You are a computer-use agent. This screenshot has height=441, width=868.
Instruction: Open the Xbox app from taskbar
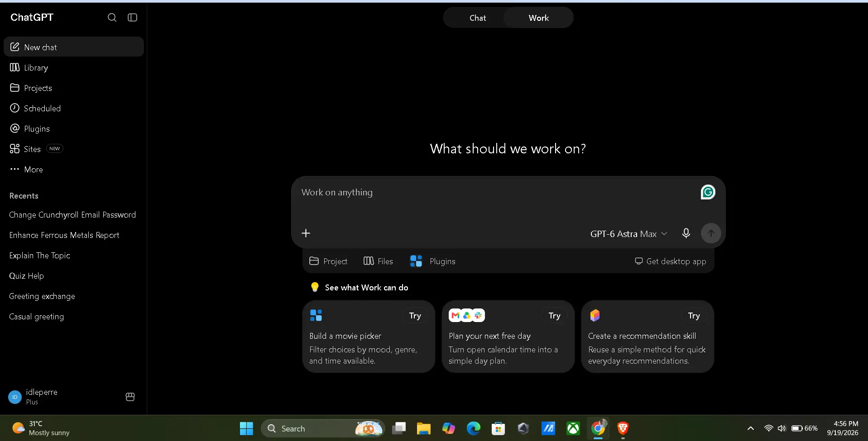(573, 428)
